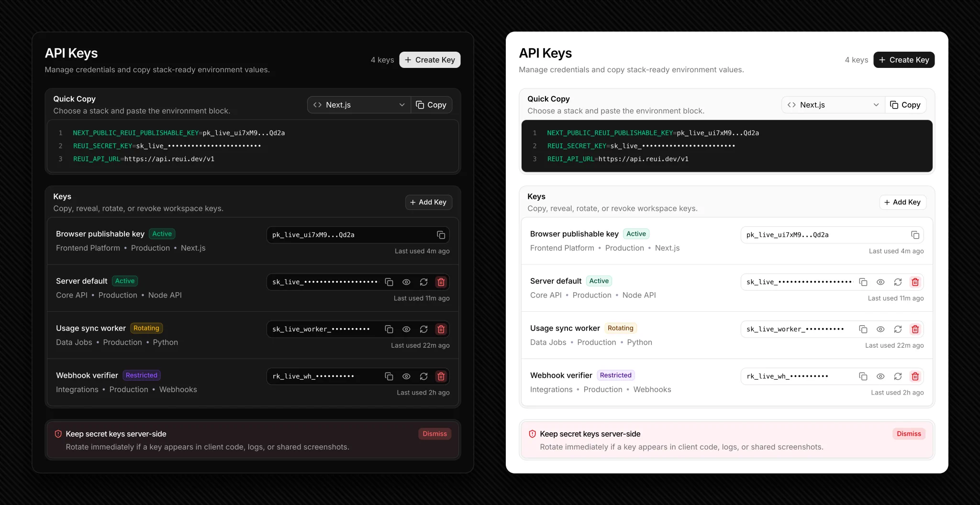
Task: Delete Usage sync worker key in dark panel
Action: 441,329
